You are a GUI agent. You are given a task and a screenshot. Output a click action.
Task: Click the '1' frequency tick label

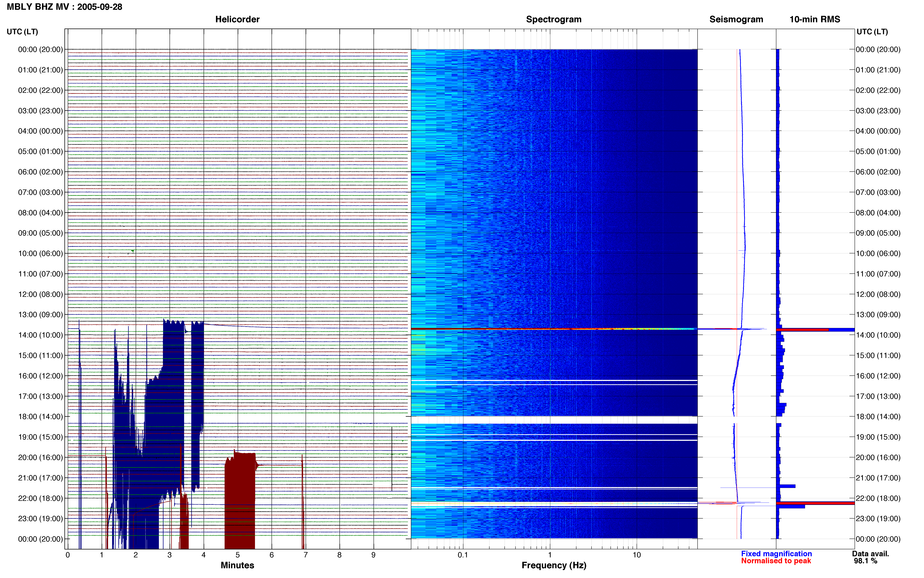coord(550,555)
